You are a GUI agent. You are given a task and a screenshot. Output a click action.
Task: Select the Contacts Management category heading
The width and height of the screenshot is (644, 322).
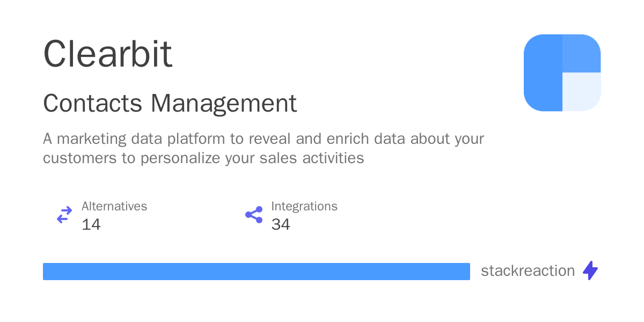(x=170, y=103)
